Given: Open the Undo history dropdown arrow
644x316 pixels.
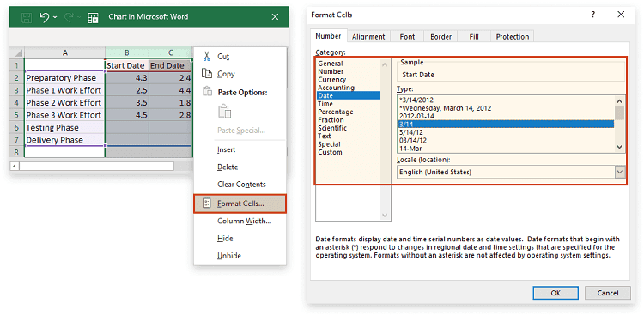Looking at the screenshot, I should pos(56,18).
